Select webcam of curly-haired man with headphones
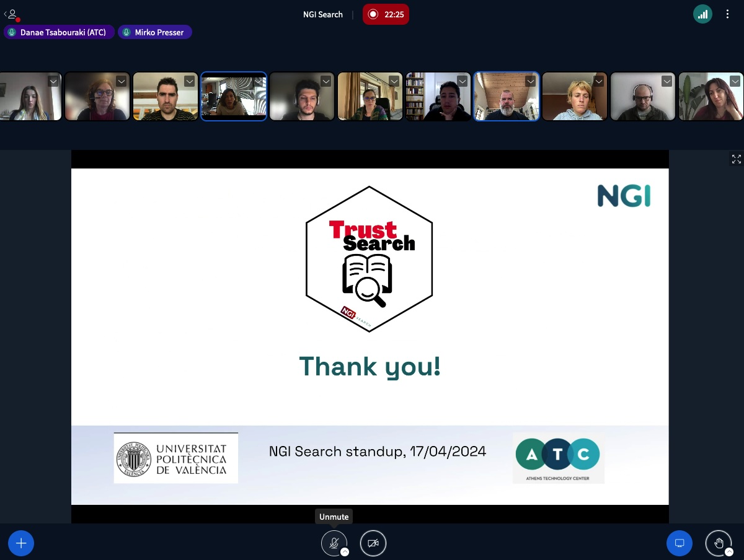This screenshot has width=744, height=560. click(x=302, y=96)
